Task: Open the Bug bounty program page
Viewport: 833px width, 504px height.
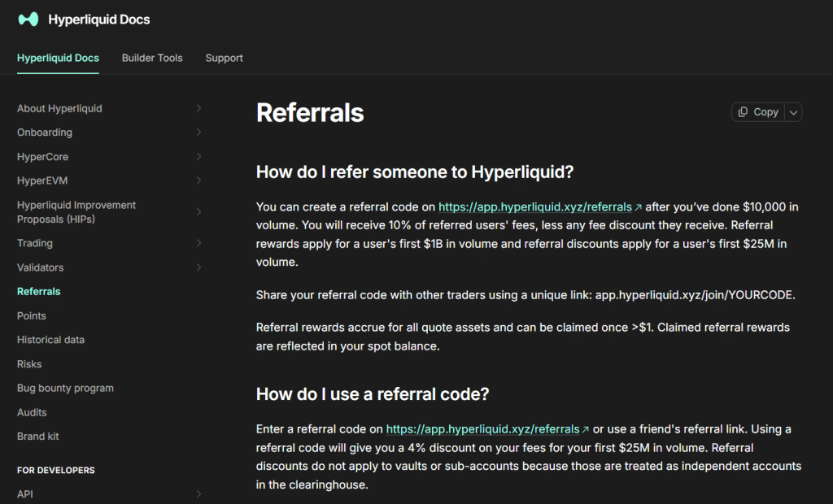Action: pos(65,389)
